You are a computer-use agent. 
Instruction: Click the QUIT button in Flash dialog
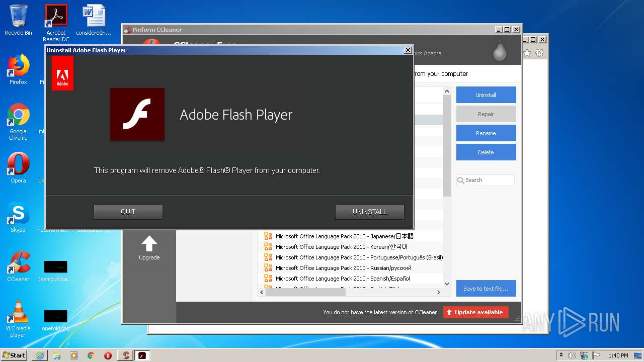(x=128, y=212)
